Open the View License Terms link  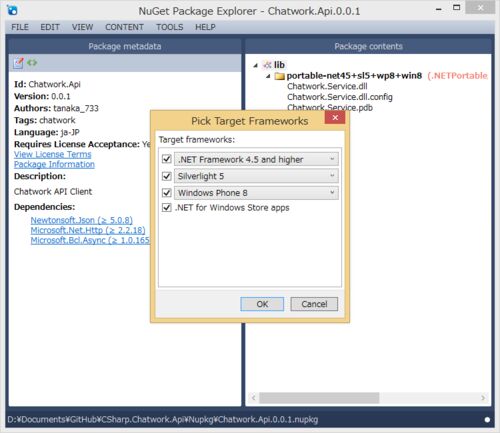(52, 154)
